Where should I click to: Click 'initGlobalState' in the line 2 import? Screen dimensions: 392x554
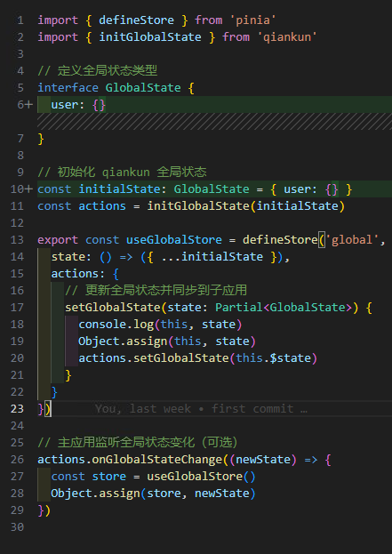[x=149, y=37]
